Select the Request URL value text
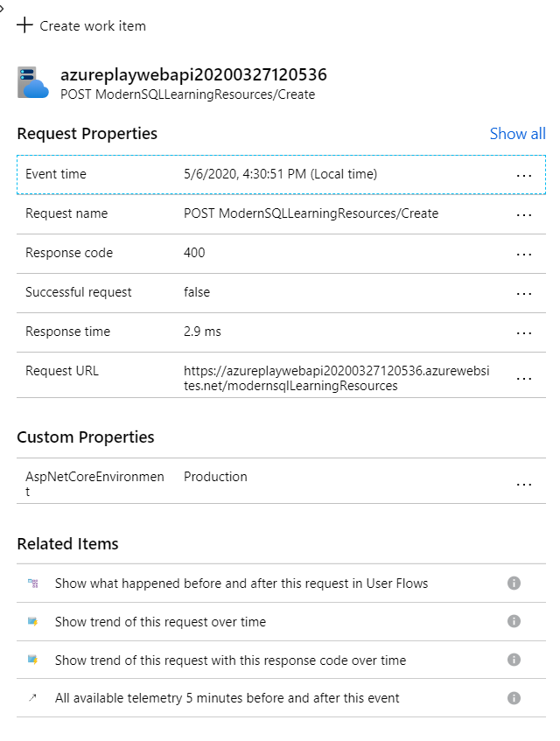The width and height of the screenshot is (560, 741). click(x=336, y=378)
